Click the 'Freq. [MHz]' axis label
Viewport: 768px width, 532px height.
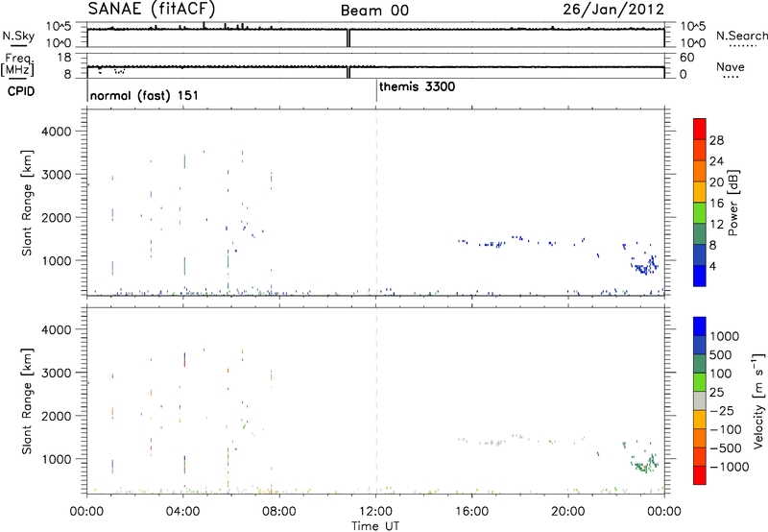pos(19,64)
